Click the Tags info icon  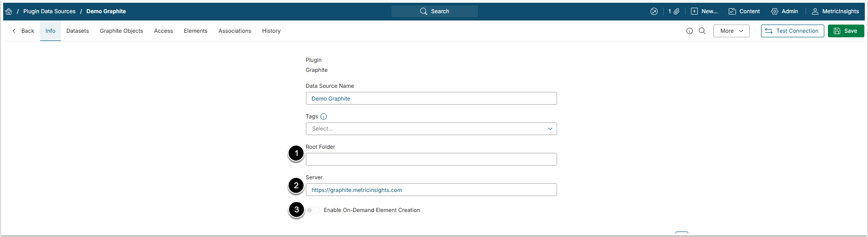tap(324, 116)
